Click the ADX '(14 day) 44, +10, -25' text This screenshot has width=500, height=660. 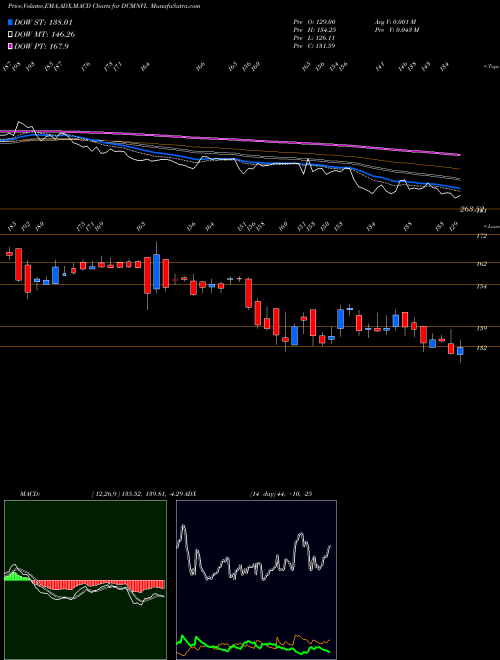(281, 494)
